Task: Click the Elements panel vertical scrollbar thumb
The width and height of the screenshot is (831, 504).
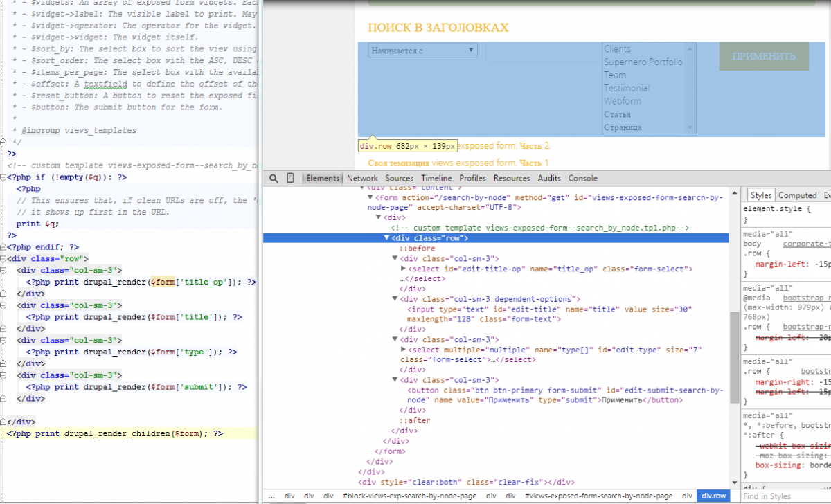Action: tap(733, 357)
